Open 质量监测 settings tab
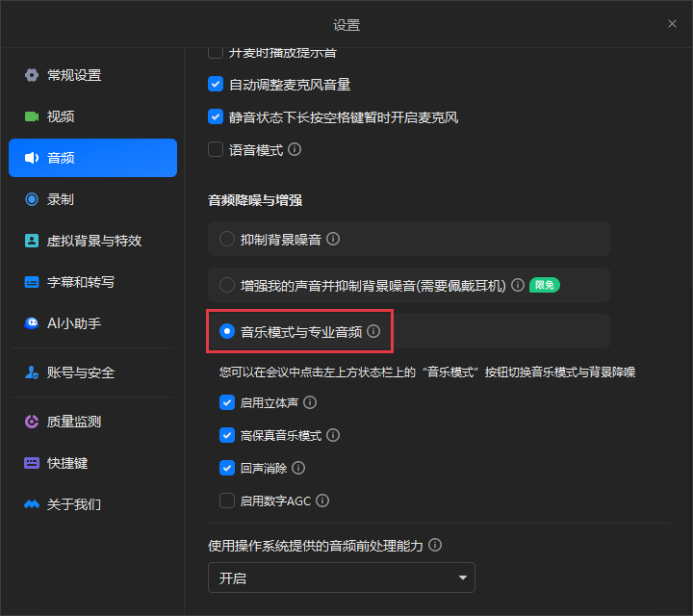The height and width of the screenshot is (616, 693). (92, 422)
